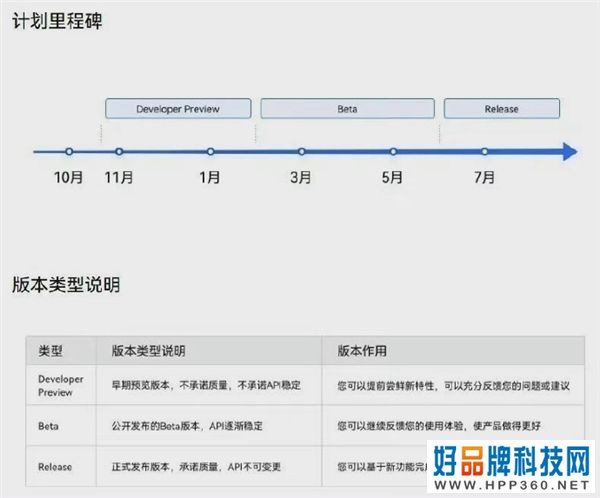The height and width of the screenshot is (498, 600).
Task: Click the 版本类型说明 section heading
Action: coord(66,285)
